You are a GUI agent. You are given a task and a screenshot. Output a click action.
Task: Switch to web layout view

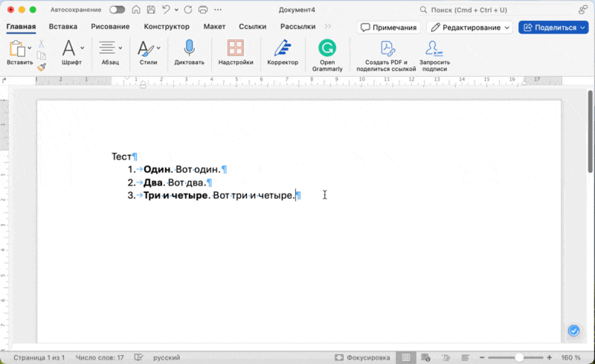click(x=425, y=357)
